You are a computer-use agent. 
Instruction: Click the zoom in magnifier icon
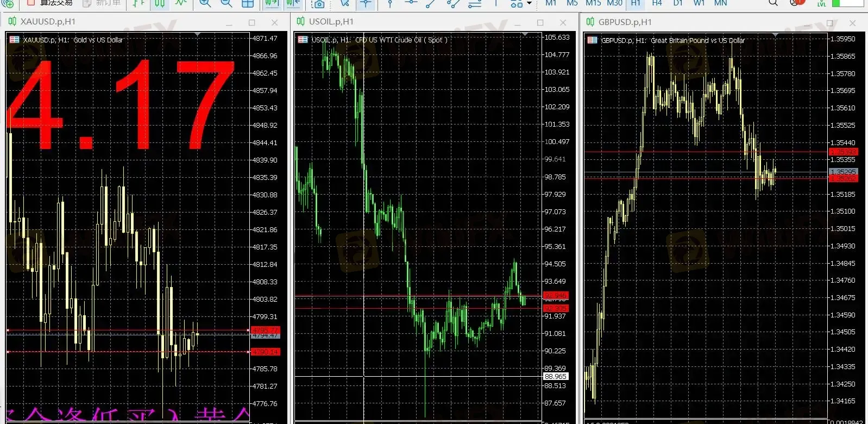pos(205,3)
